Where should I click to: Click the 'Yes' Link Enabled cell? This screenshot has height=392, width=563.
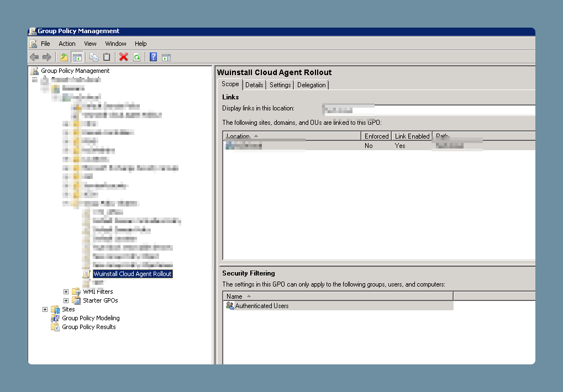399,146
